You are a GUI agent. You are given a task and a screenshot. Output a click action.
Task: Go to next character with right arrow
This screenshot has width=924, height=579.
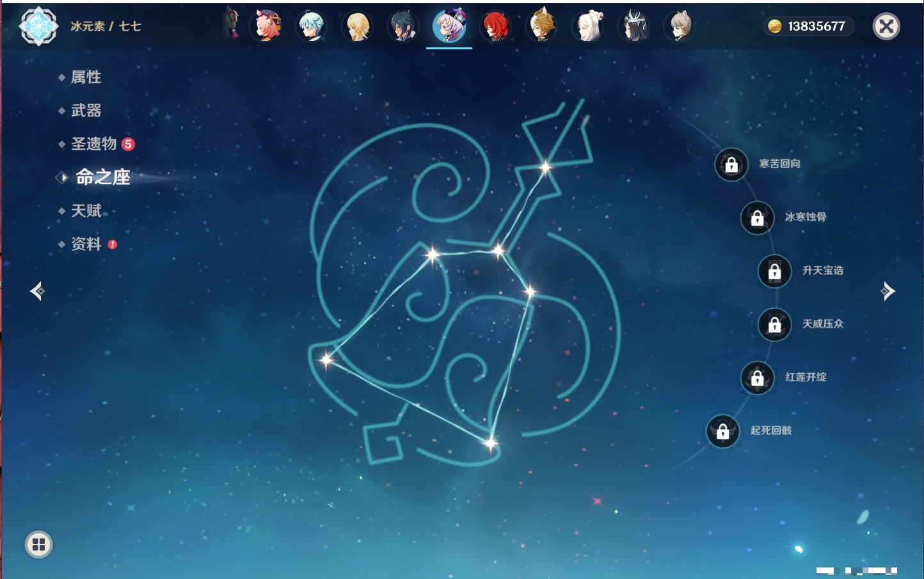[x=888, y=291]
